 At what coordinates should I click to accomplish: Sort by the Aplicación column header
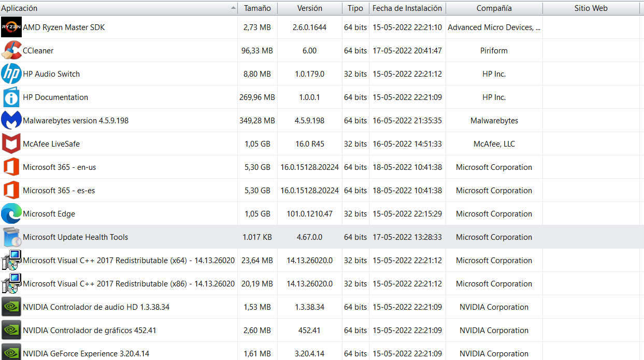click(119, 8)
